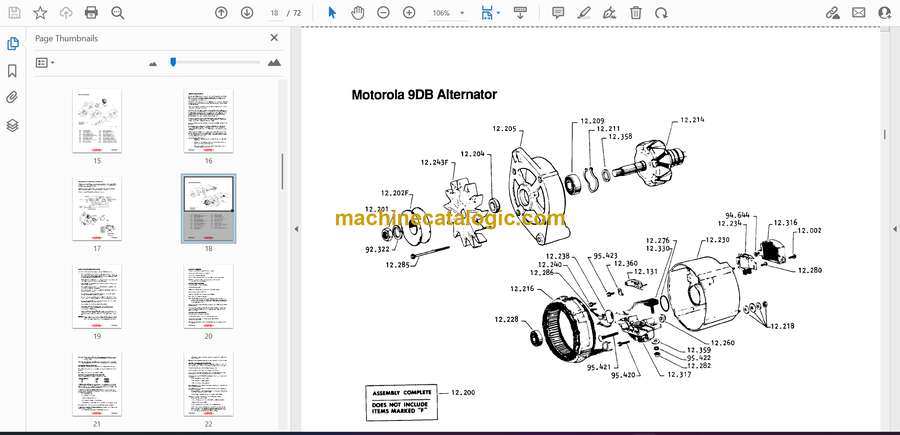Viewport: 900px width, 435px height.
Task: Go to the next page arrow
Action: [247, 13]
